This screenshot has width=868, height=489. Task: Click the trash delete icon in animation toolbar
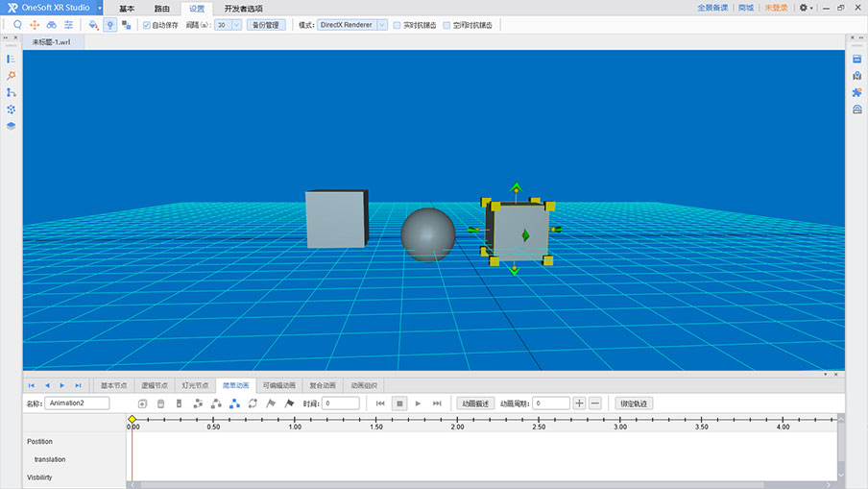click(x=160, y=403)
